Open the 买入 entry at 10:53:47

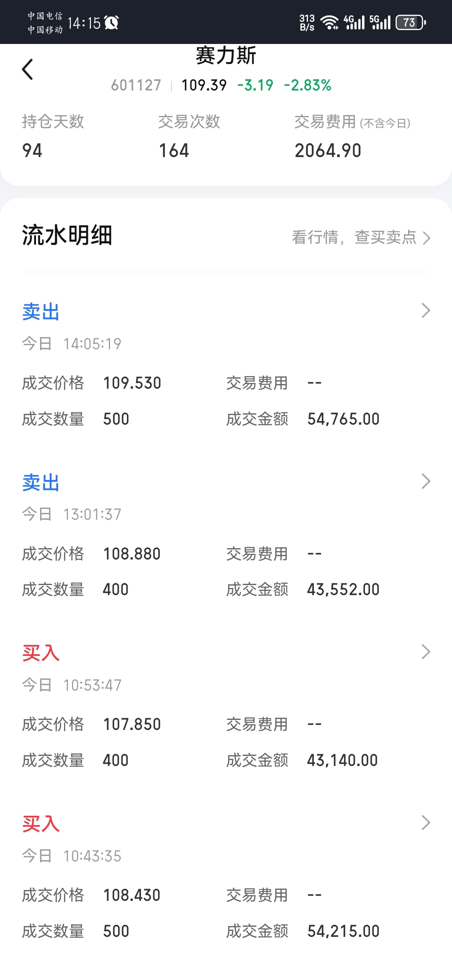pyautogui.click(x=41, y=653)
